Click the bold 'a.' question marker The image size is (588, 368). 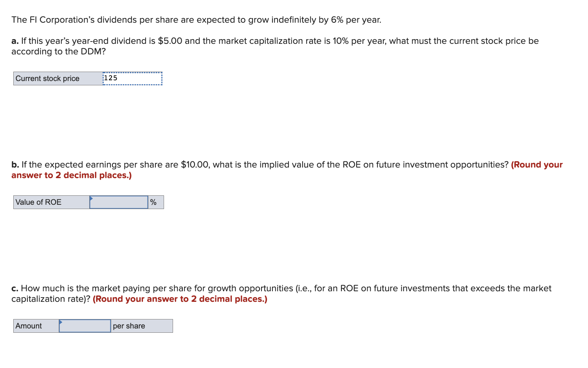(x=15, y=41)
